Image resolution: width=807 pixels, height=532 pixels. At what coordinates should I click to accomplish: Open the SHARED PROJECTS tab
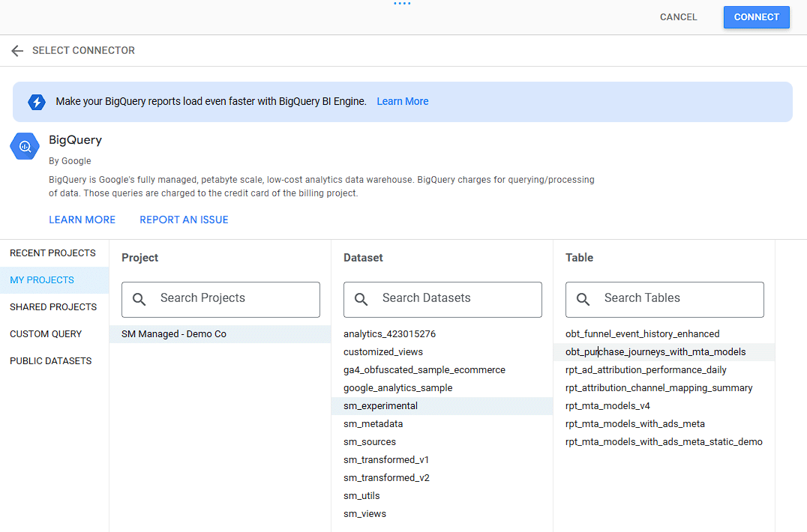pos(54,307)
